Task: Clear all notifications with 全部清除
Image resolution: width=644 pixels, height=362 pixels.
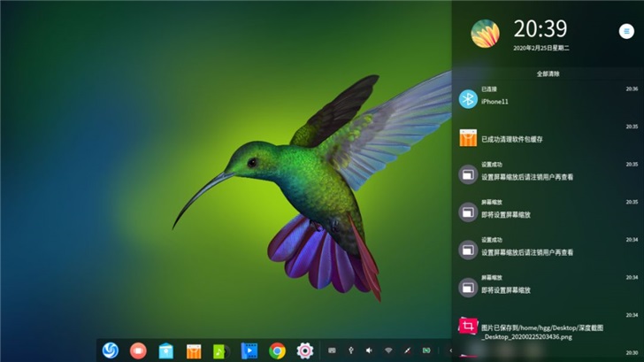Action: point(548,74)
